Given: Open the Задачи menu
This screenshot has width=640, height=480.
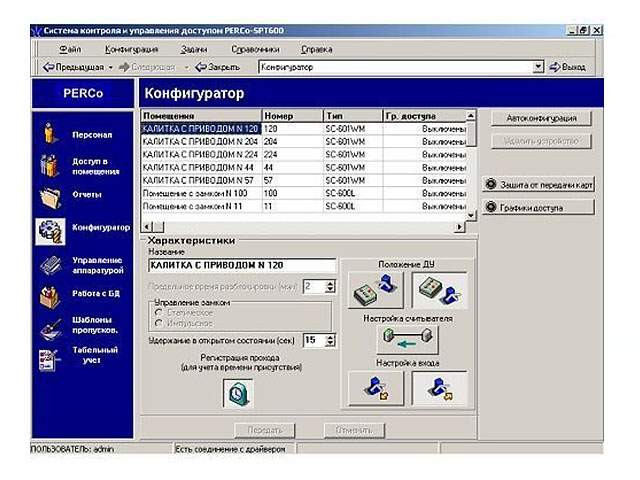Looking at the screenshot, I should pyautogui.click(x=193, y=49).
